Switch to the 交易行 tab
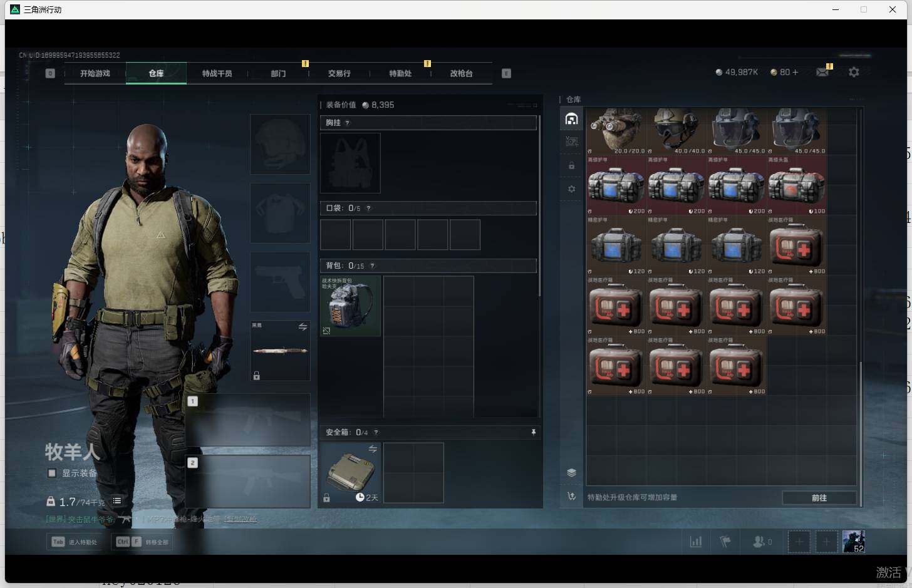 [339, 73]
